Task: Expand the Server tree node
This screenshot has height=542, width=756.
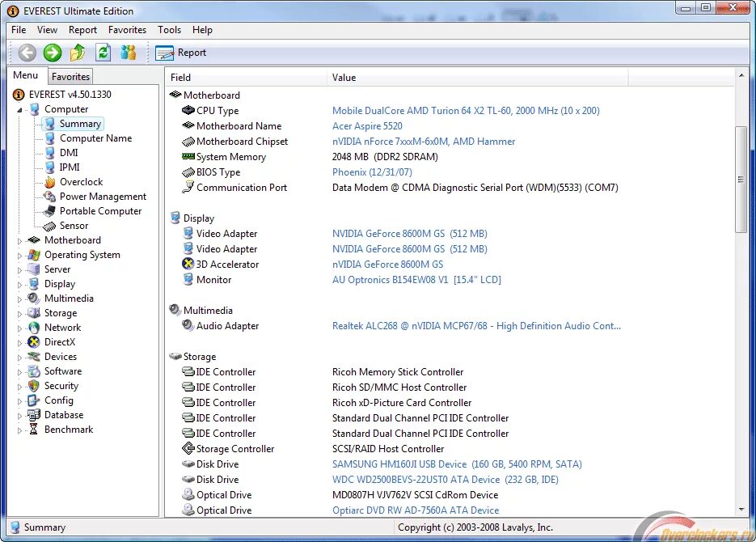Action: point(19,270)
